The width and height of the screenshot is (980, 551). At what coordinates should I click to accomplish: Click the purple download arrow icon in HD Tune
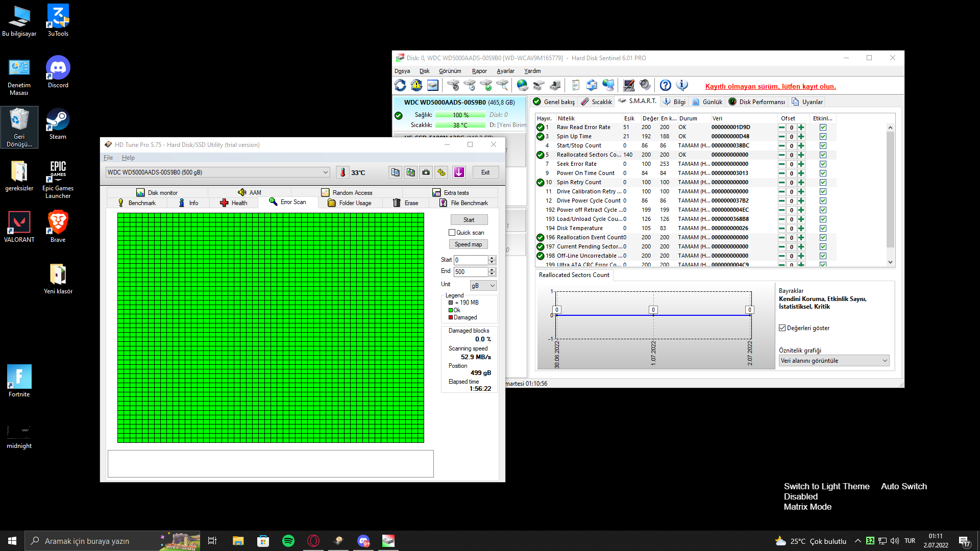point(459,172)
